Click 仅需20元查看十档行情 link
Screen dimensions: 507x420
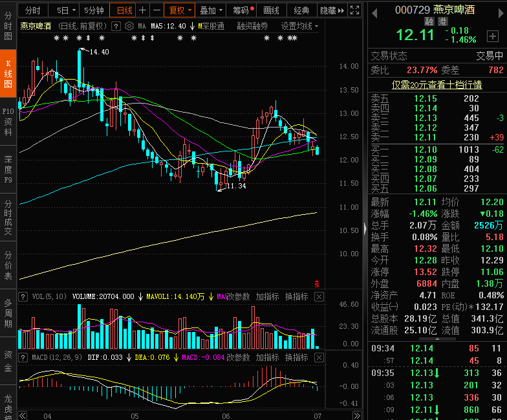pos(437,85)
